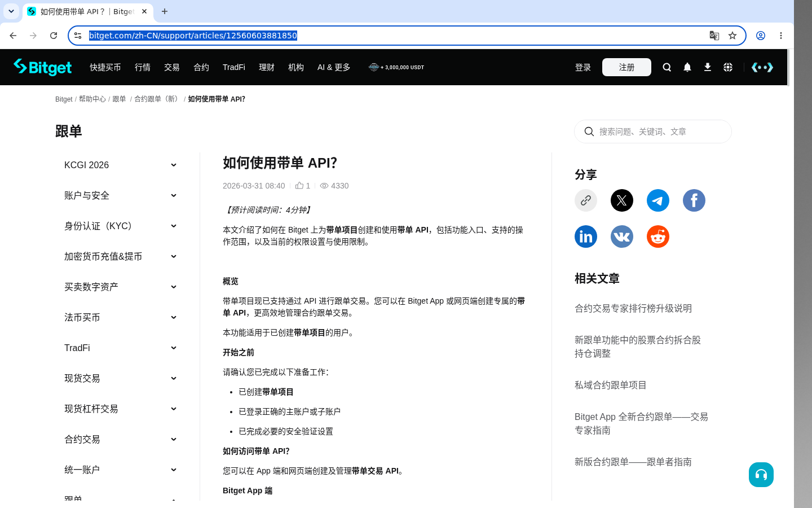Viewport: 812px width, 508px height.
Task: Open 合约 menu in top navigation
Action: (x=201, y=67)
